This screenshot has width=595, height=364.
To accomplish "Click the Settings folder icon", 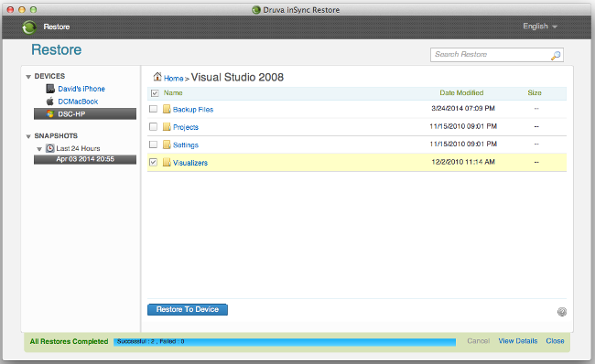I will click(x=167, y=145).
